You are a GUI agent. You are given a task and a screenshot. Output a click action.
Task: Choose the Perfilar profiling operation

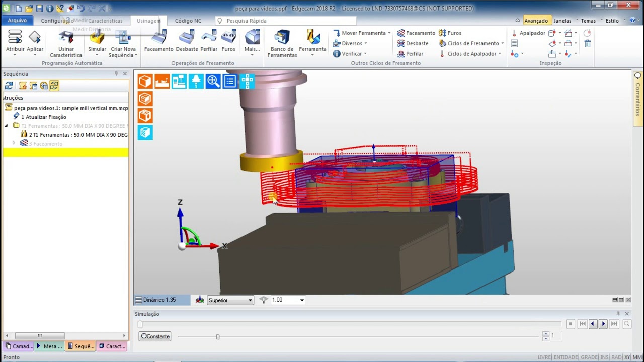tap(209, 41)
